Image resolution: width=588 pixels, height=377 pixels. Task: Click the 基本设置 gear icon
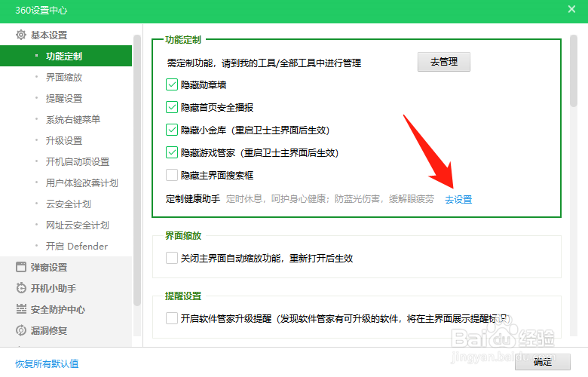click(21, 35)
